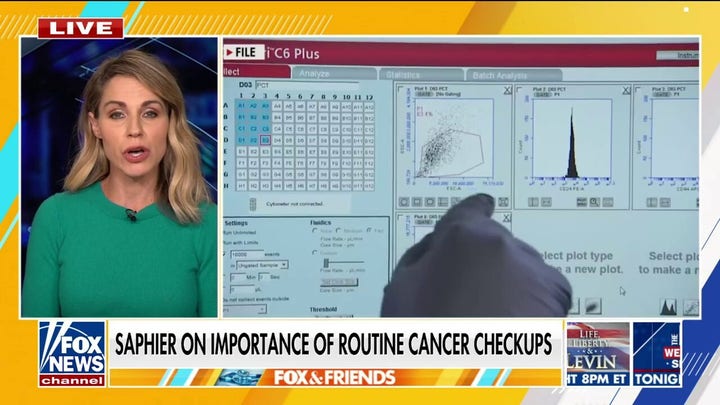Viewport: 720px width, 405px height.
Task: Close Plot 2 with its X
Action: (626, 90)
